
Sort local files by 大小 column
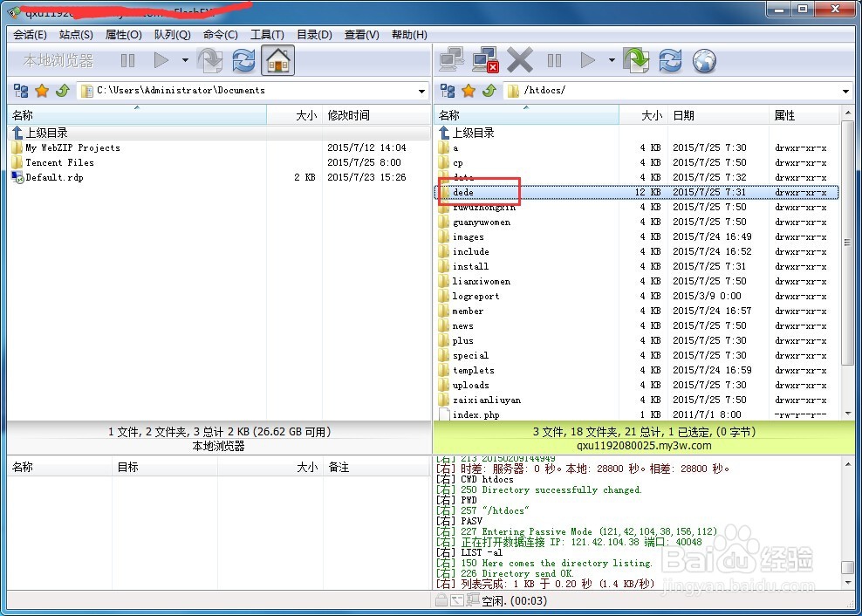pos(295,115)
